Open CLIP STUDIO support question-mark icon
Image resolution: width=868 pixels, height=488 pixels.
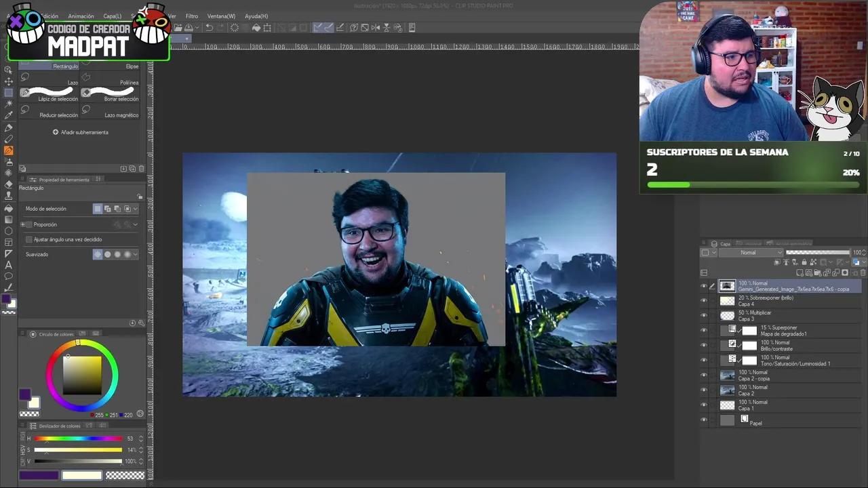click(x=354, y=28)
